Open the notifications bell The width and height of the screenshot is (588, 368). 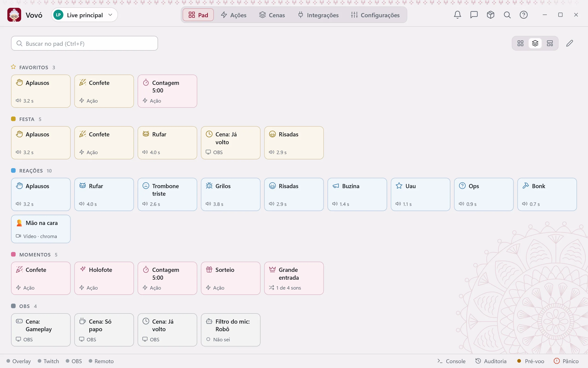point(457,15)
